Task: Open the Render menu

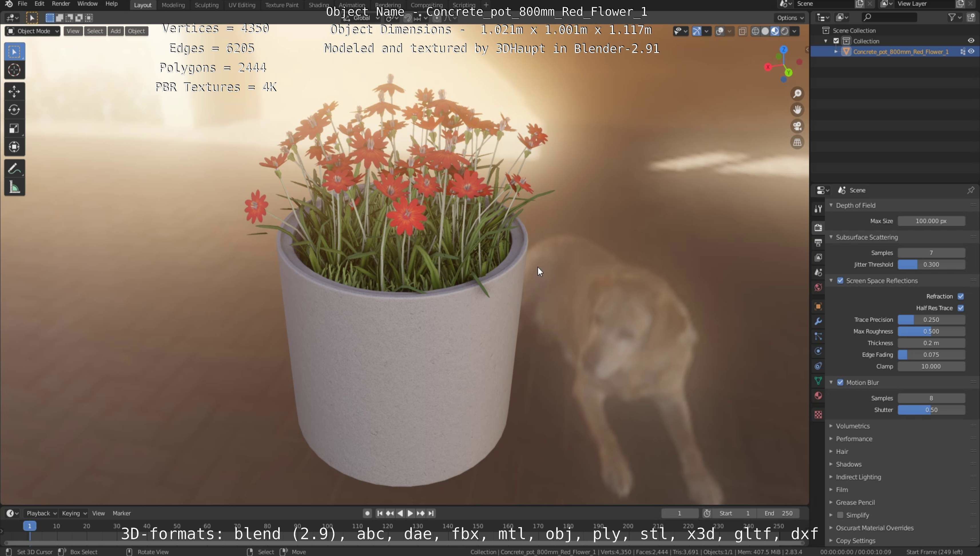Action: pyautogui.click(x=61, y=4)
